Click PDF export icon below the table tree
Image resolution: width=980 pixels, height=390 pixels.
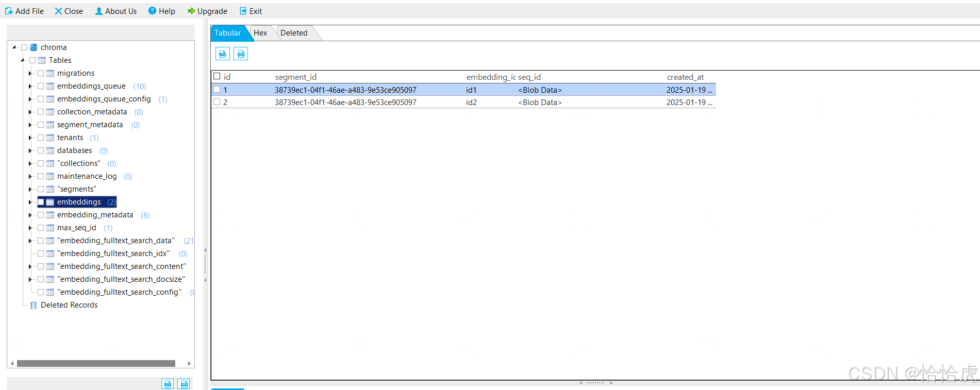click(184, 384)
